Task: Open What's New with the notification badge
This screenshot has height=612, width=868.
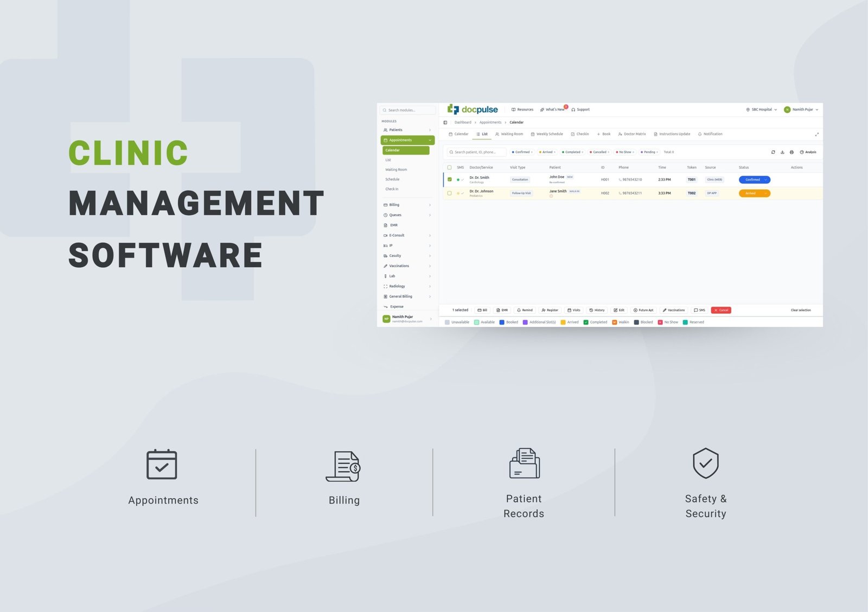Action: coord(552,109)
